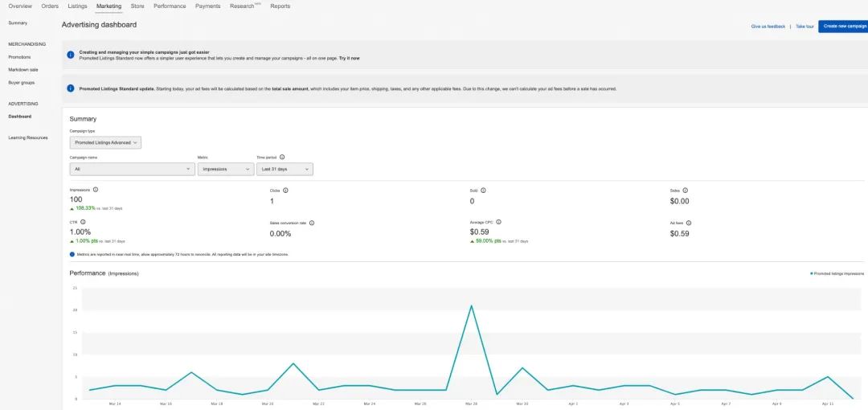This screenshot has width=868, height=410.
Task: Change the Last 31 days time period
Action: (x=284, y=170)
